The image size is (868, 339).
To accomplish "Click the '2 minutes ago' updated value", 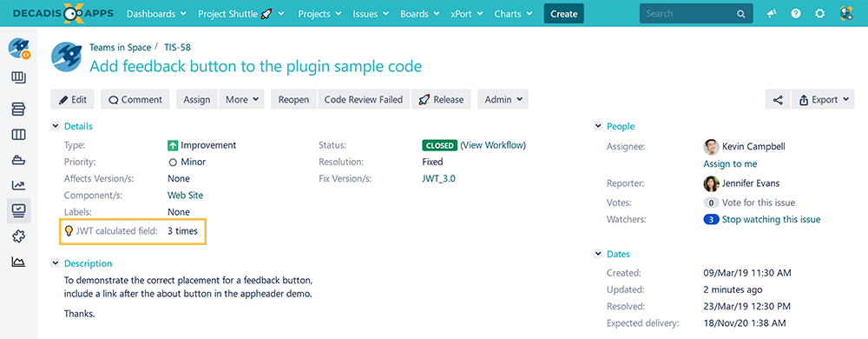I will (x=733, y=289).
